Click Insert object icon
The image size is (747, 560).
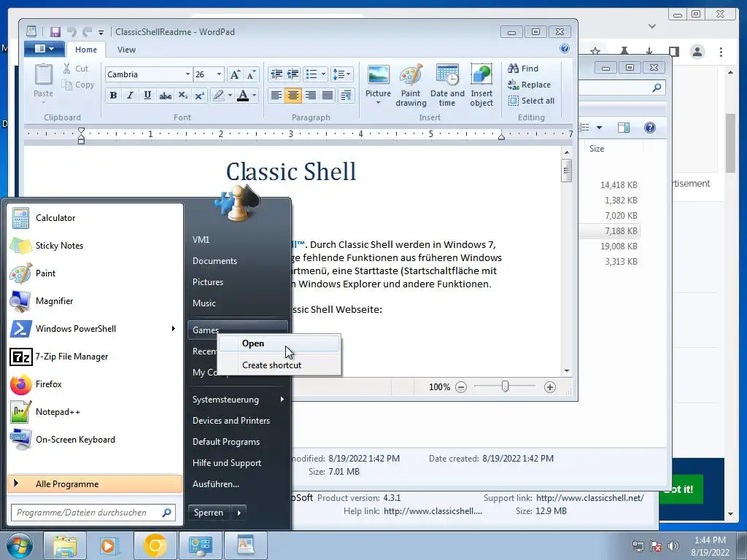[481, 75]
